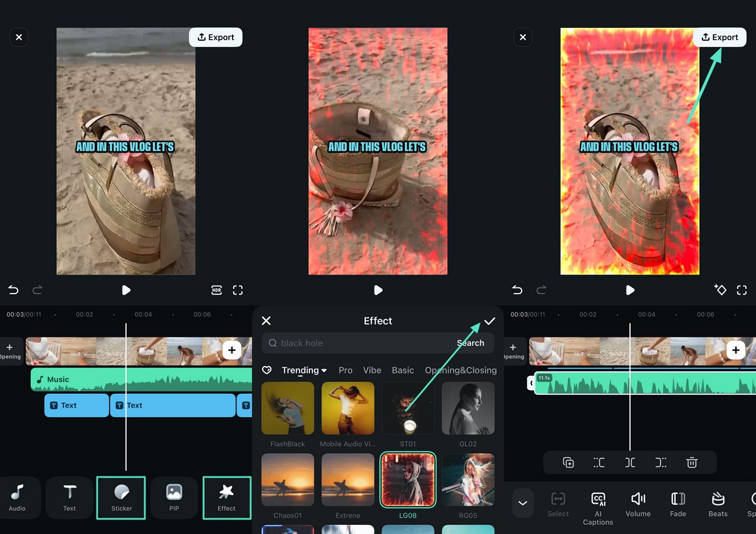Click fullscreen icon beside the HDR icon
Viewport: 756px width, 534px height.
coord(238,290)
